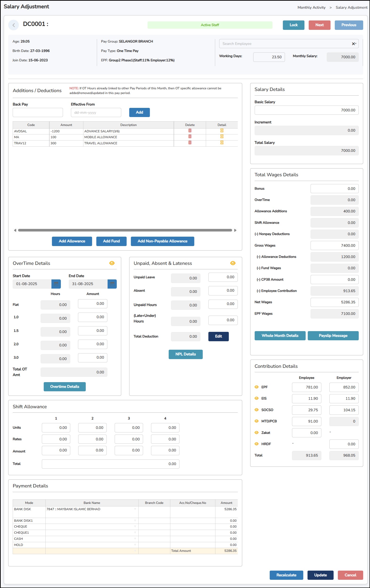370x588 pixels.
Task: Click the back arrow beside DC0001
Action: point(13,25)
